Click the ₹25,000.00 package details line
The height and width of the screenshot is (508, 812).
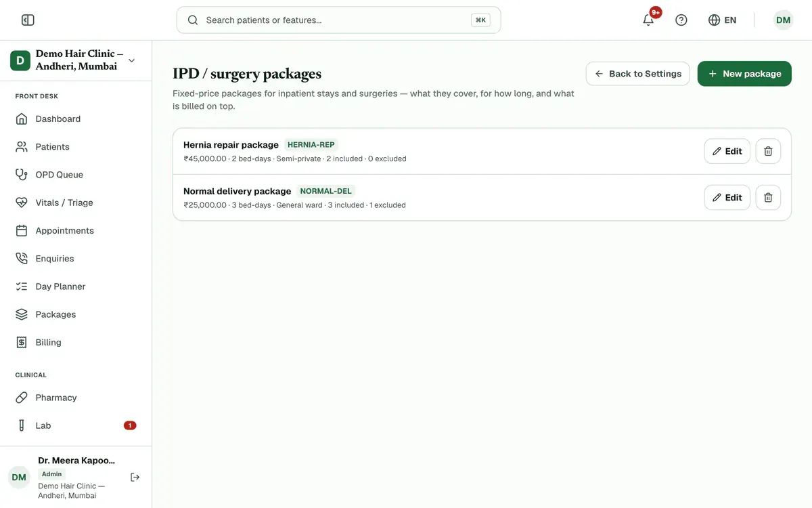(x=294, y=205)
